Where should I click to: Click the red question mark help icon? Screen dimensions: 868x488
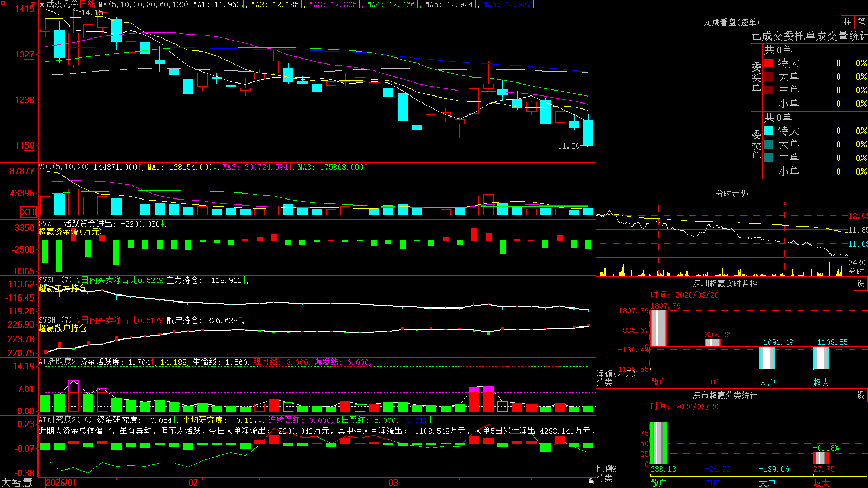pos(34,5)
